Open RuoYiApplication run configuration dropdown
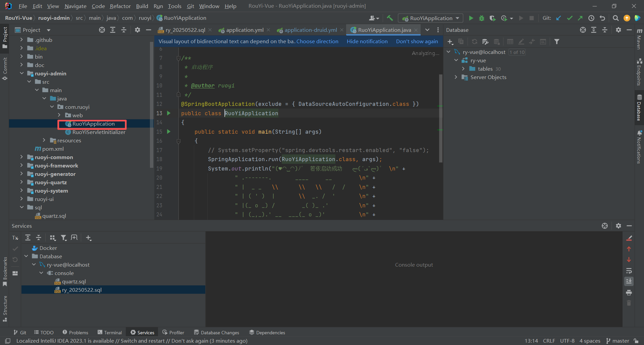The width and height of the screenshot is (644, 345). pyautogui.click(x=431, y=18)
